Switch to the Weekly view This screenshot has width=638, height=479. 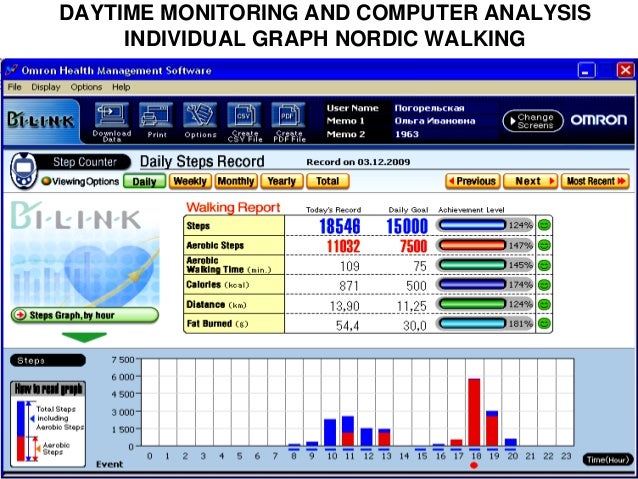190,181
